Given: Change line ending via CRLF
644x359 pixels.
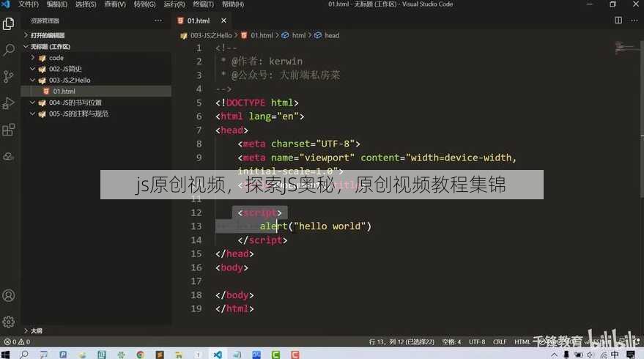Looking at the screenshot, I should [x=500, y=341].
